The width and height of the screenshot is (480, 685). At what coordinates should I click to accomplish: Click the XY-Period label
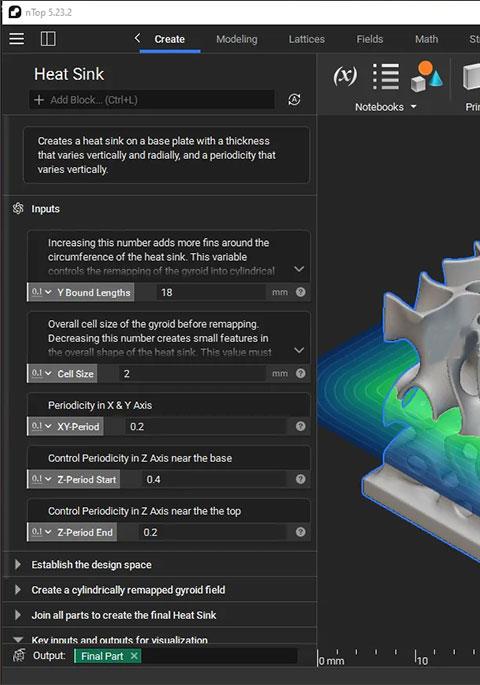78,427
